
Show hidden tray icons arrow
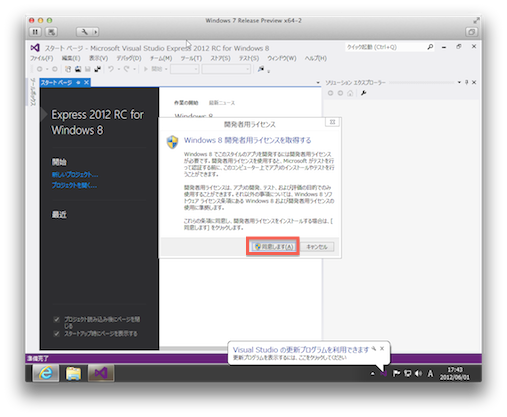(x=373, y=374)
